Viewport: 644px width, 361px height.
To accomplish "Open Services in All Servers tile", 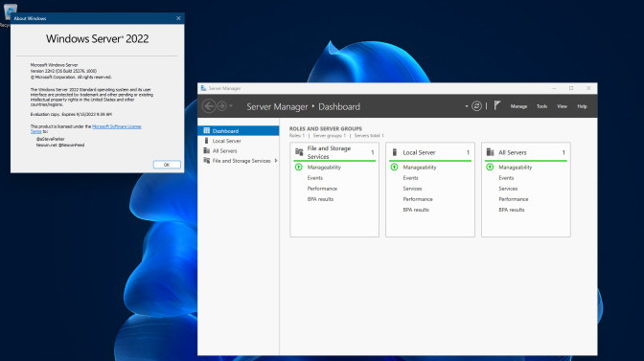I will [508, 189].
